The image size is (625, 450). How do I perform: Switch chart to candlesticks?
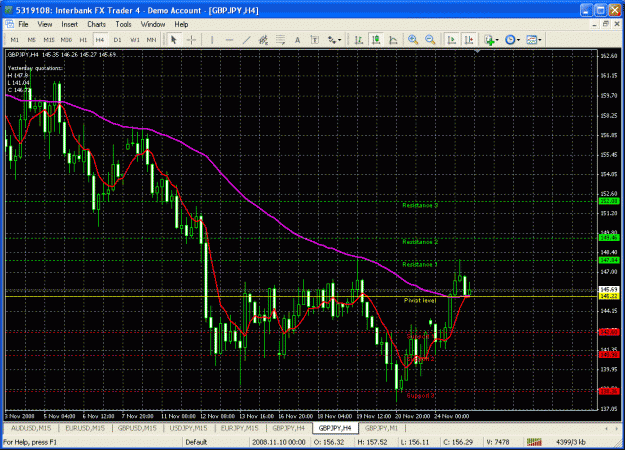pos(376,40)
